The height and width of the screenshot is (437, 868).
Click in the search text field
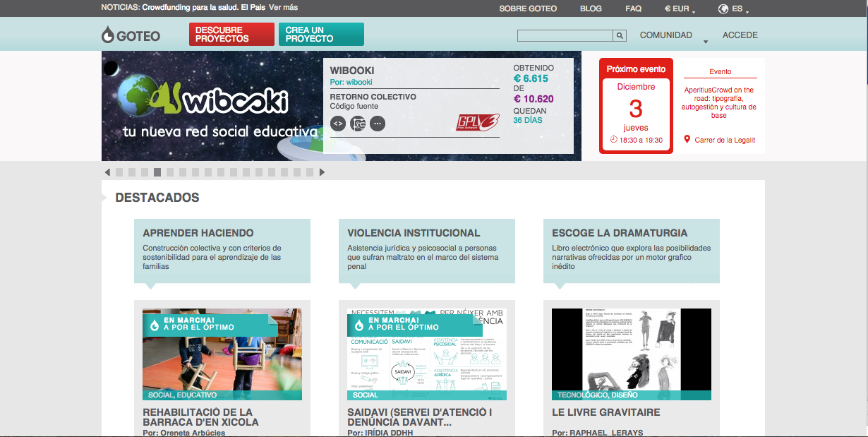point(565,36)
